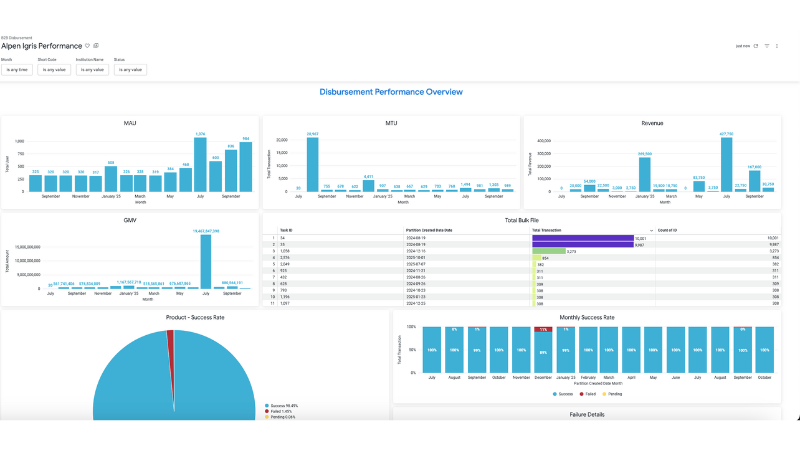Image resolution: width=800 pixels, height=450 pixels.
Task: Open the Institution Name filter dropdown
Action: click(92, 69)
